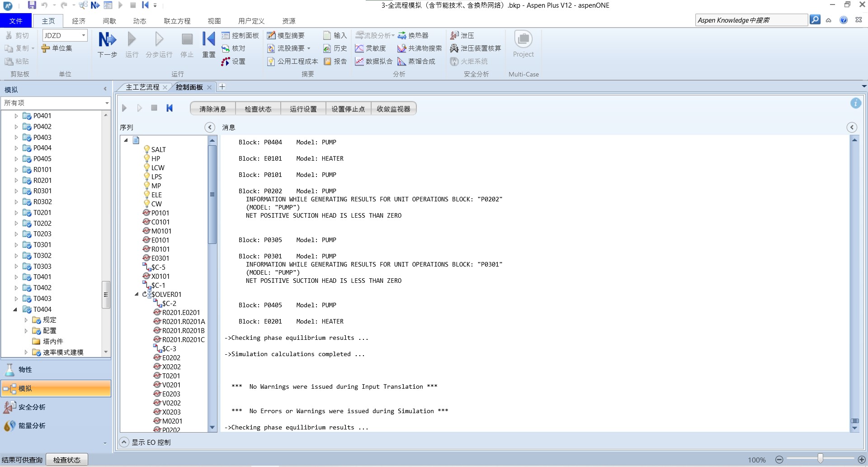Click zoom-out minus icon in status bar
This screenshot has height=467, width=868.
click(779, 460)
